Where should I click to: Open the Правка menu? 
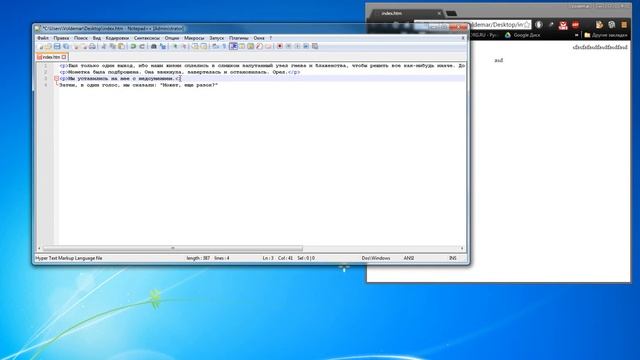coord(61,38)
